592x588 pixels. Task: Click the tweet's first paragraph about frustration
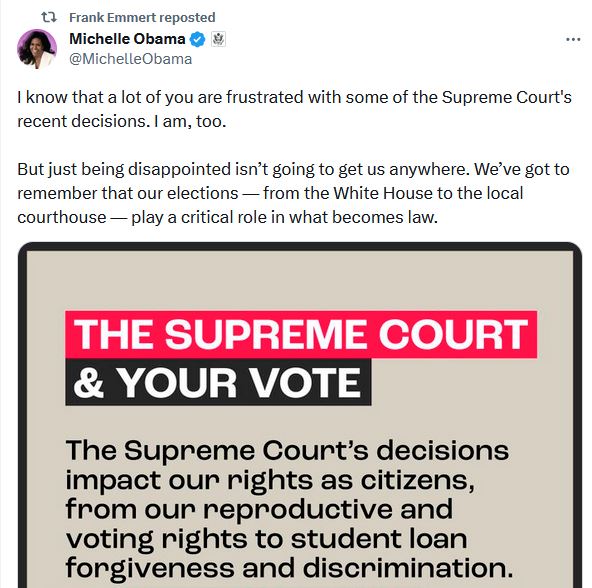pos(294,109)
